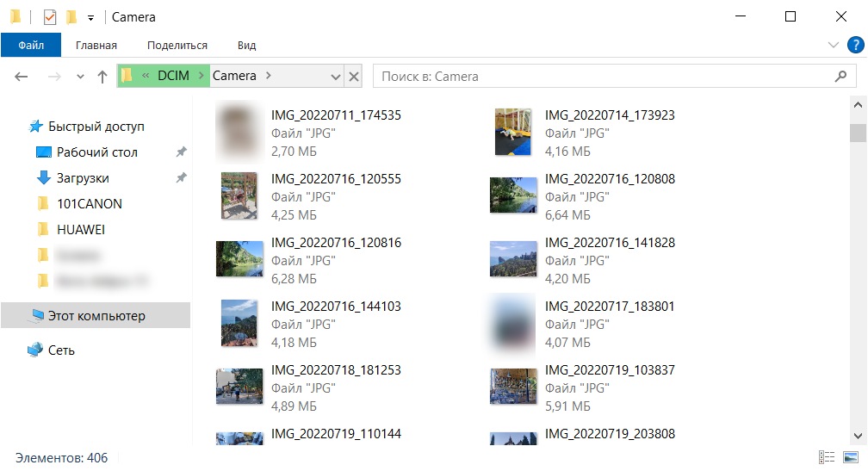Open the address bar history dropdown

point(336,77)
